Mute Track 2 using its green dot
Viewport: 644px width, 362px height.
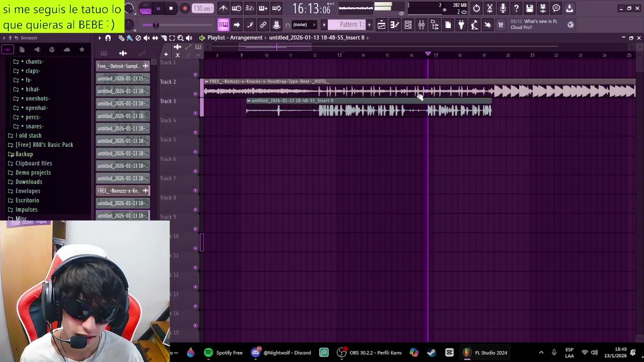195,94
